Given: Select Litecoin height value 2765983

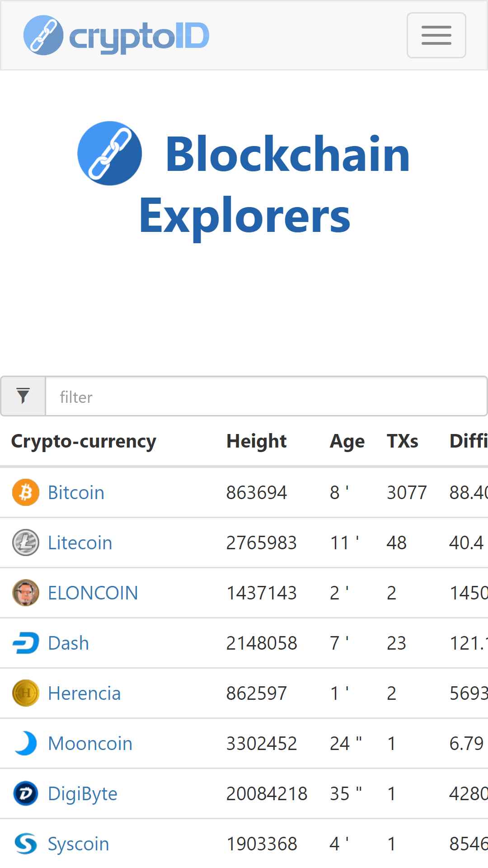Looking at the screenshot, I should (x=262, y=542).
